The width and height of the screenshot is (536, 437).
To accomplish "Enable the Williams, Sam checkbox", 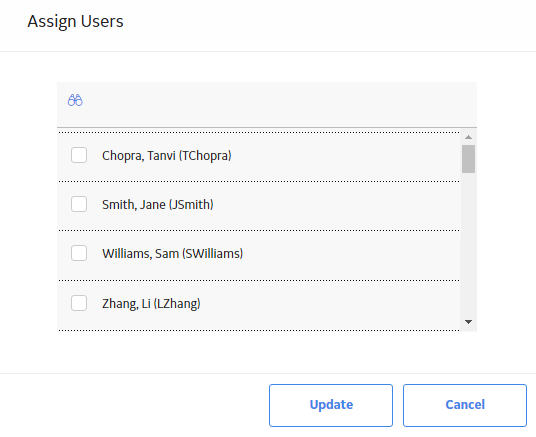I will (x=79, y=253).
